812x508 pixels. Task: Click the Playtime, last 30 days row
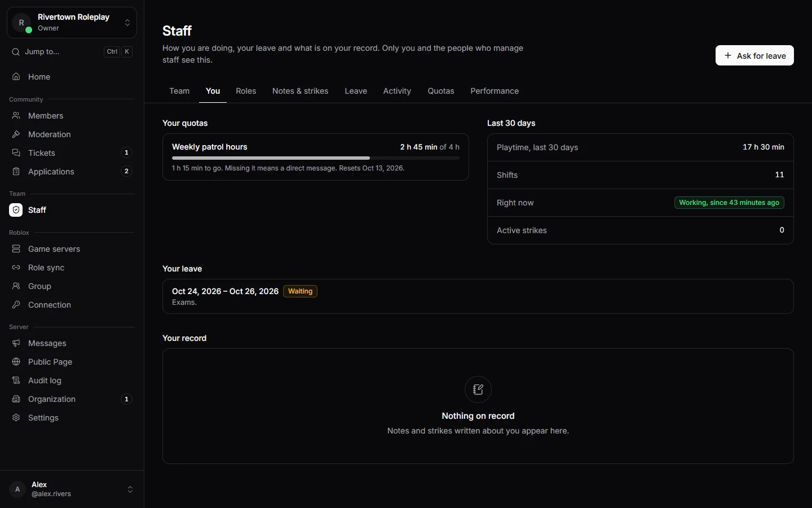click(x=641, y=147)
